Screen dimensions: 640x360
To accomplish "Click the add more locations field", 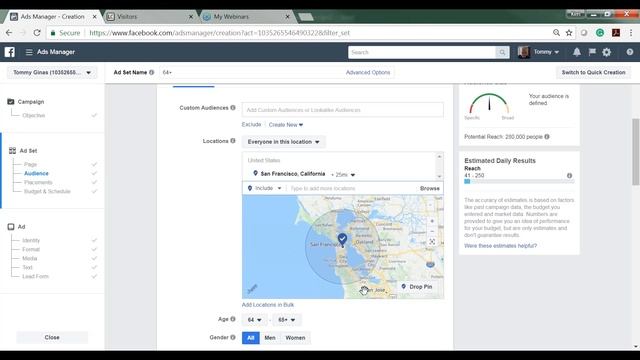I will (352, 188).
